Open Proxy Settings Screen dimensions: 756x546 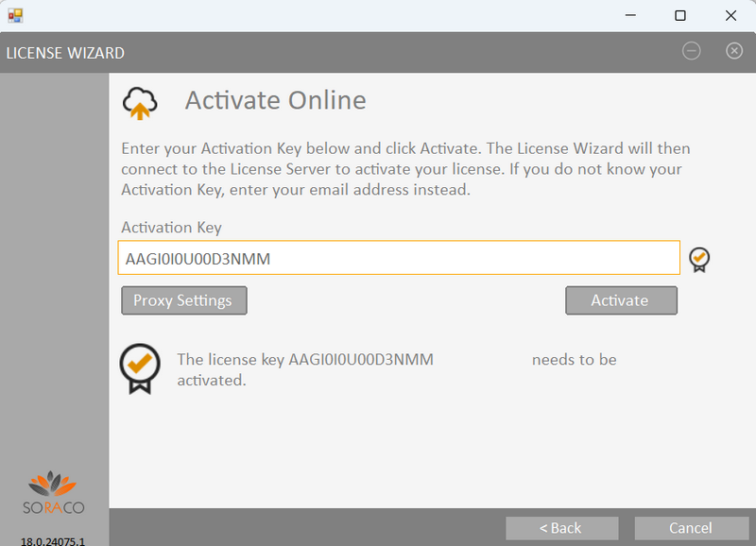coord(183,300)
